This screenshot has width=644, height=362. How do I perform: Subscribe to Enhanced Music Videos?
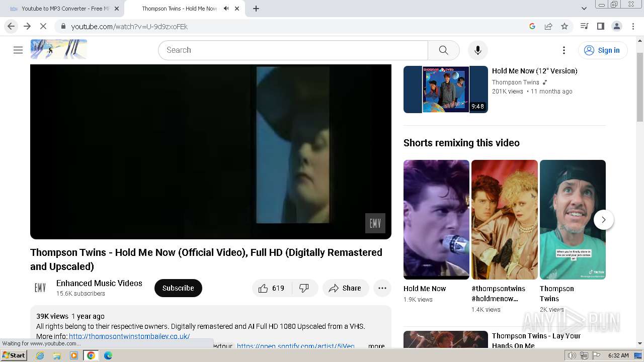178,288
